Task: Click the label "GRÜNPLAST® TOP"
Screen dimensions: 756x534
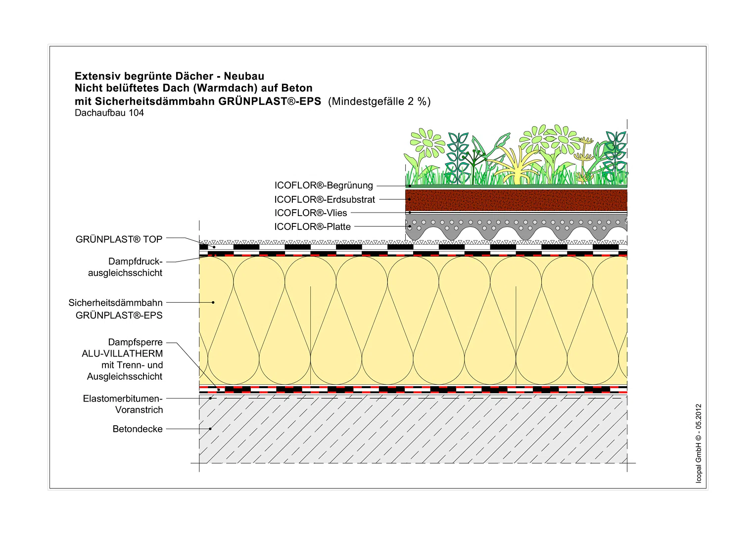Action: point(119,239)
